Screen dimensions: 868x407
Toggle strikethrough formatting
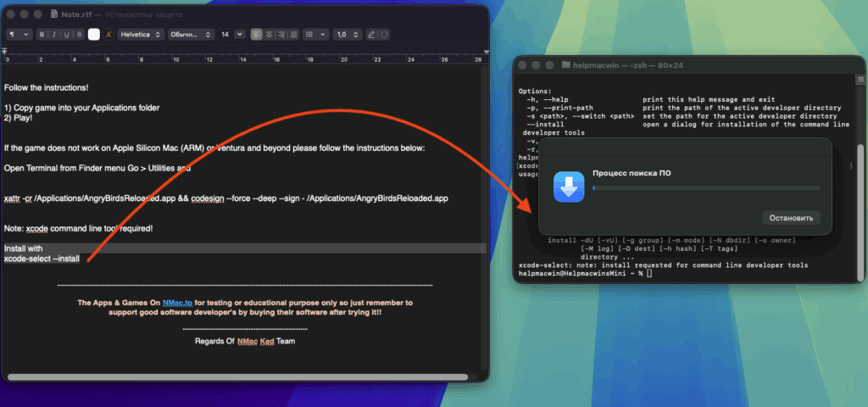[x=79, y=34]
